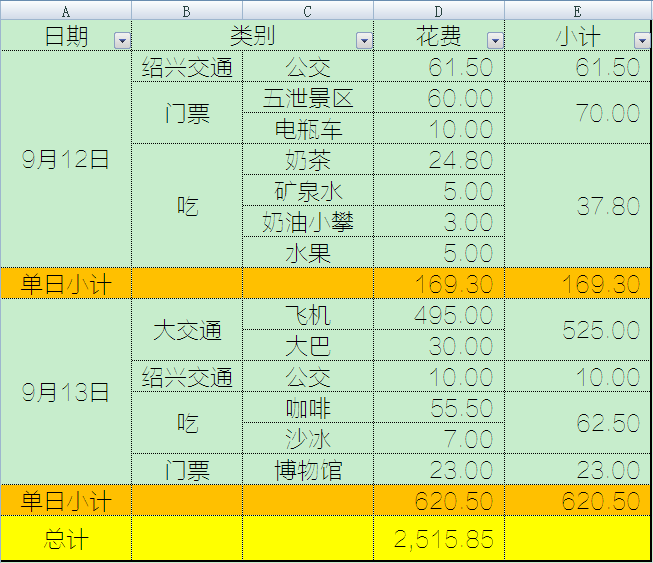Select the total cell 2,515.85
This screenshot has height=563, width=653.
tap(439, 539)
